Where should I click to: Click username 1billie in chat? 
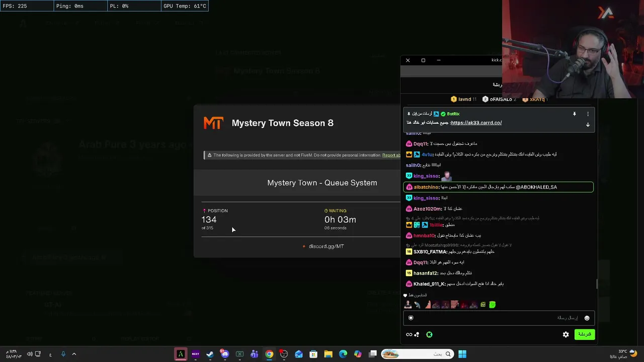pos(436,225)
